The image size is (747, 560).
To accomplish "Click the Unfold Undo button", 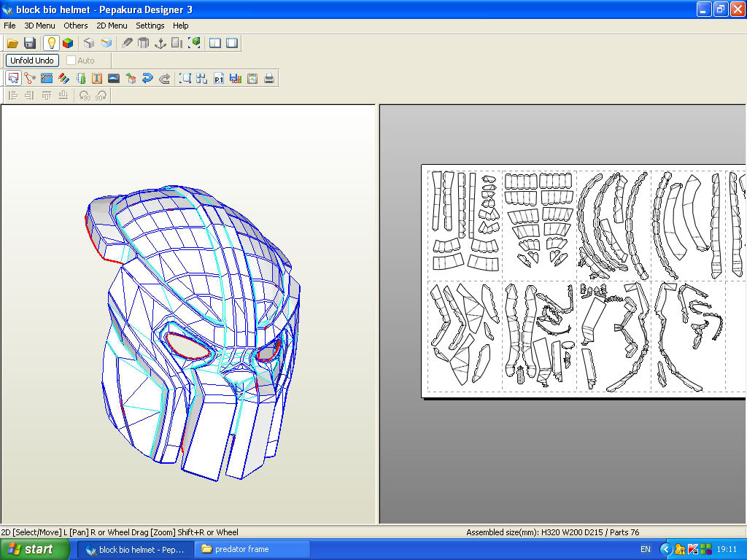I will pyautogui.click(x=32, y=61).
